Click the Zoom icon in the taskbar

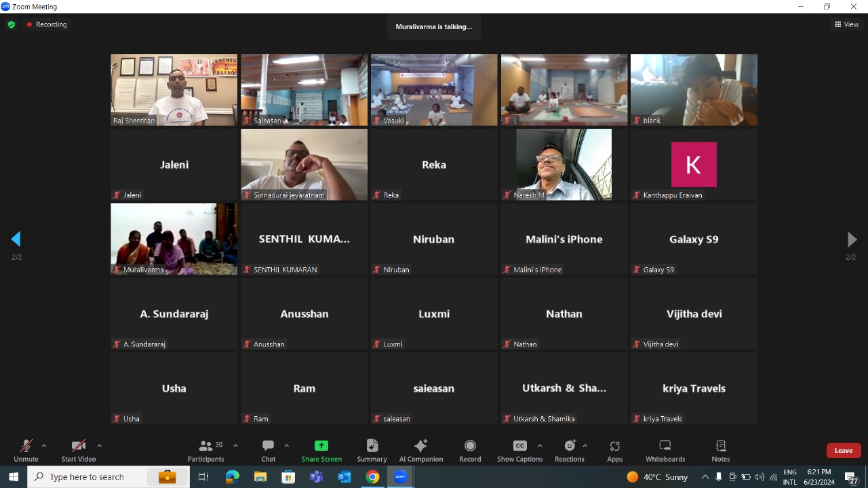pyautogui.click(x=400, y=477)
